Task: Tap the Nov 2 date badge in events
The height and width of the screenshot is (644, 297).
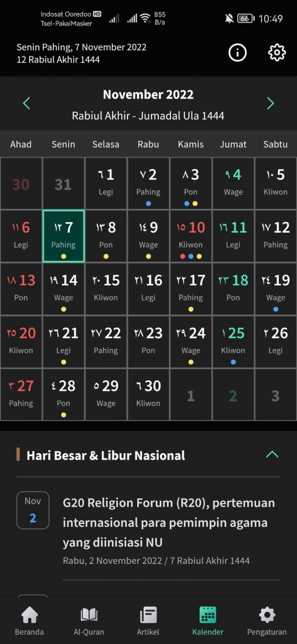Action: (x=33, y=510)
